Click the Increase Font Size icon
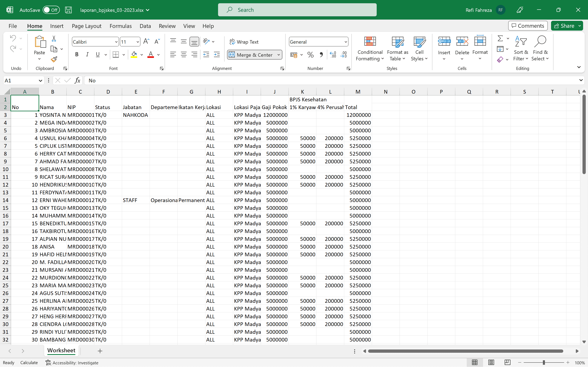 pos(146,42)
